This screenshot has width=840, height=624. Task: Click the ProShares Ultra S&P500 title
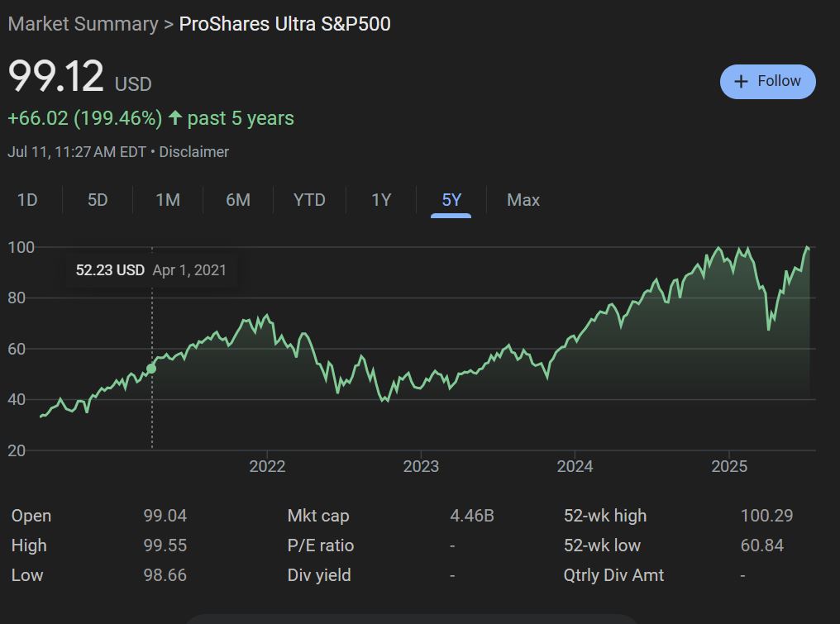click(284, 24)
